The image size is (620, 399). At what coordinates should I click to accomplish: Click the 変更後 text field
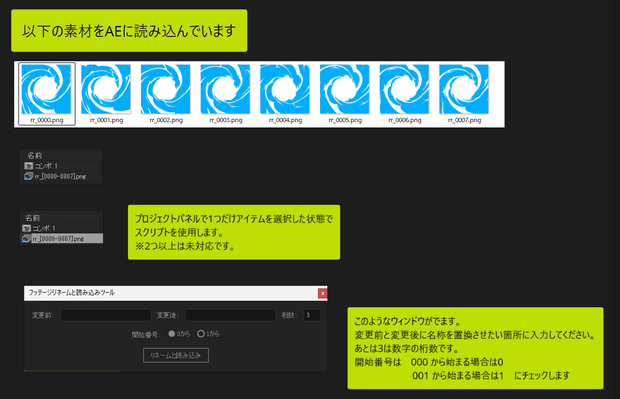click(231, 315)
